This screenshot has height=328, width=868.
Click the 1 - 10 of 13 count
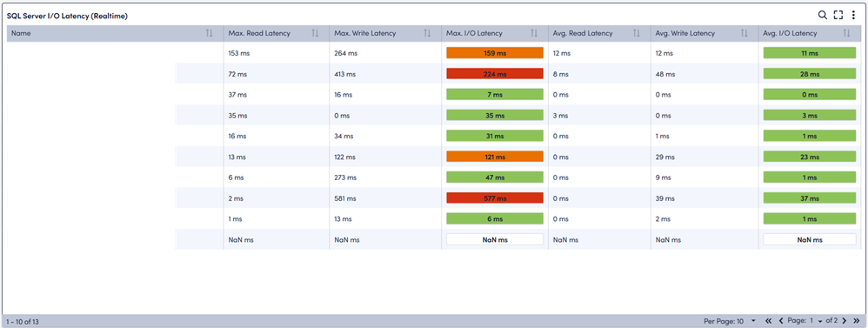pyautogui.click(x=23, y=321)
